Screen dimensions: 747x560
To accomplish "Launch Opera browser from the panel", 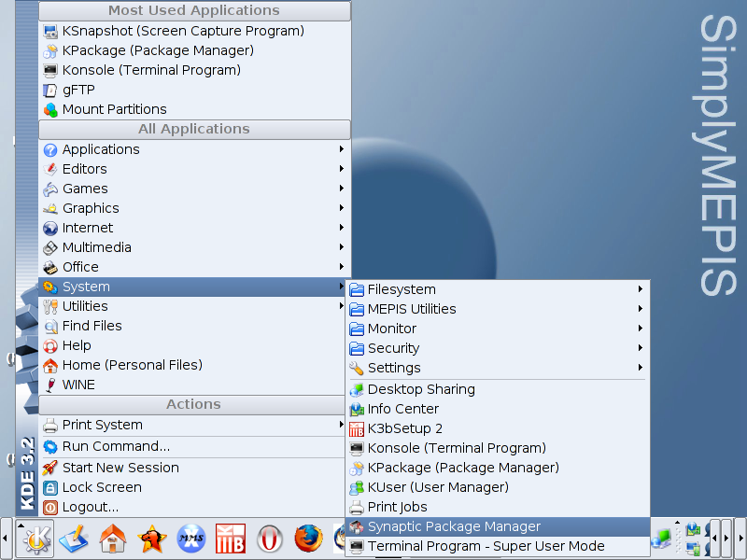I will tap(270, 539).
